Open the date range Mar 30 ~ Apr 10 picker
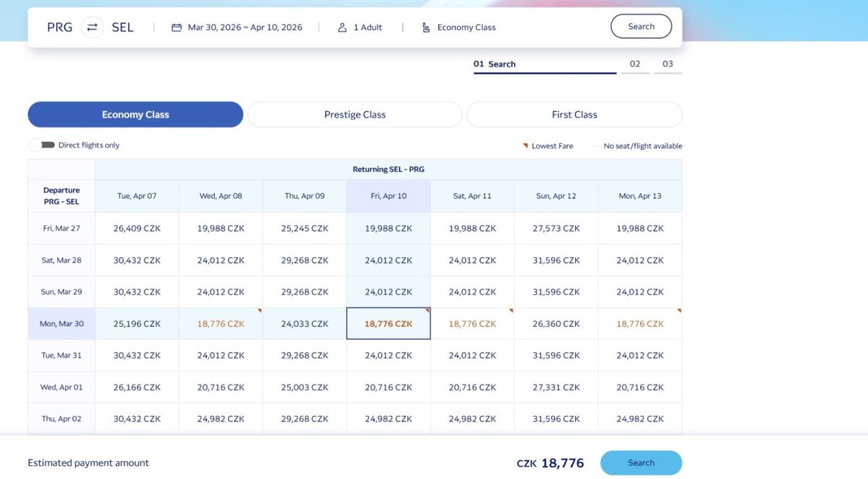 (244, 27)
